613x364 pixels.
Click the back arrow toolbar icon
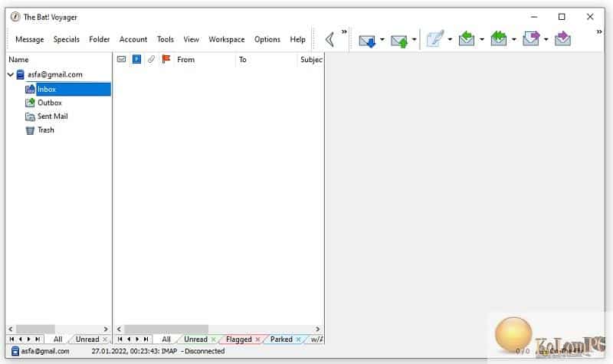point(330,40)
